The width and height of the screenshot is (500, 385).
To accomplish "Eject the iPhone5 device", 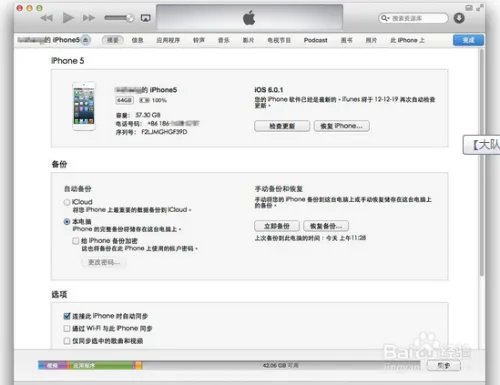I will point(86,40).
